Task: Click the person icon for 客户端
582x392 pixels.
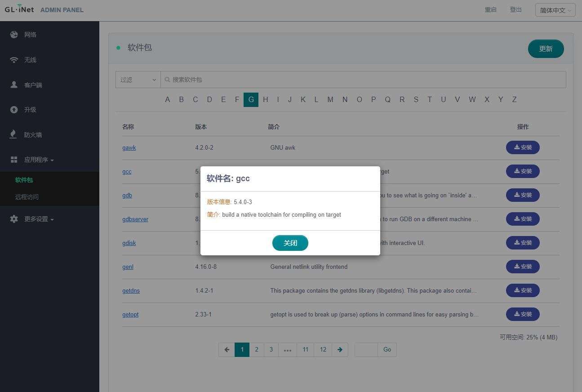Action: coord(14,85)
